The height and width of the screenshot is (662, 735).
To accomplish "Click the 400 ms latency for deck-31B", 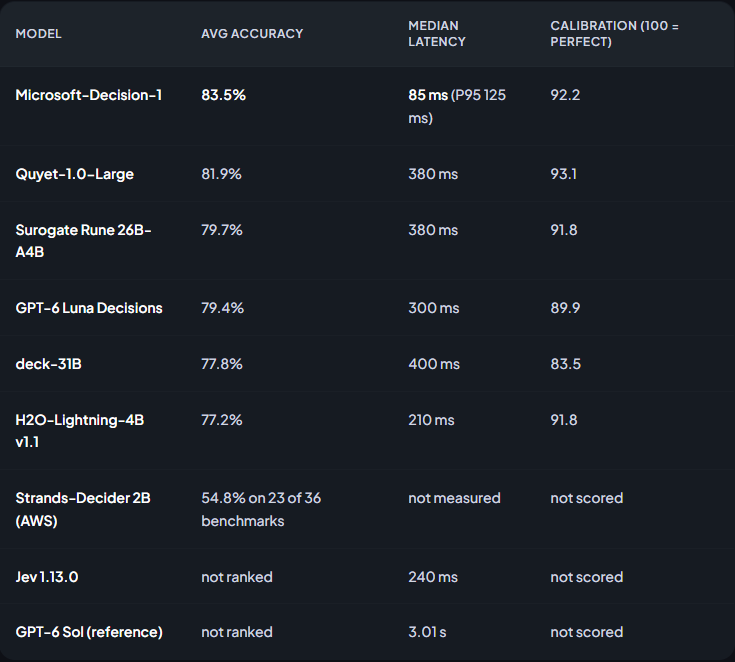I will 434,364.
